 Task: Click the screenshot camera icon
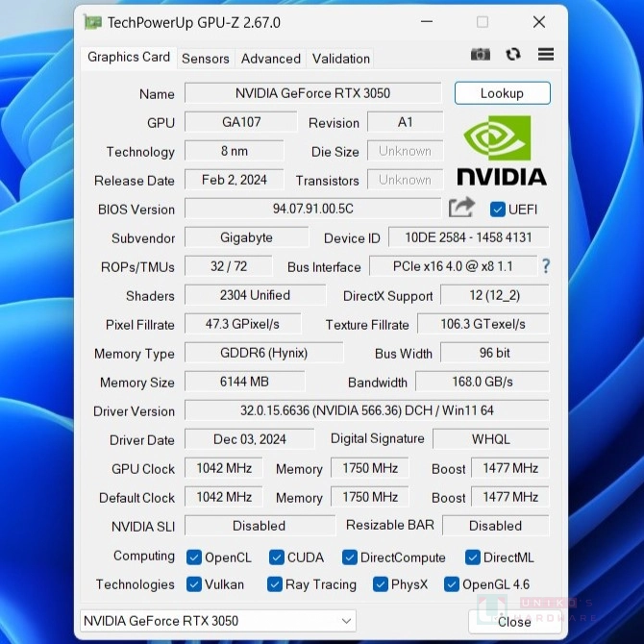coord(481,54)
